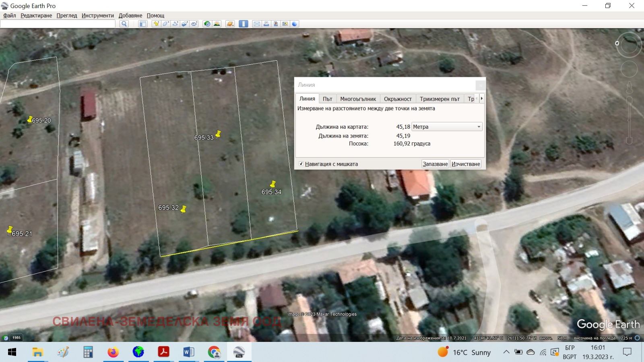This screenshot has width=644, height=362.
Task: Open the planet switcher dropdown icon
Action: (x=230, y=24)
